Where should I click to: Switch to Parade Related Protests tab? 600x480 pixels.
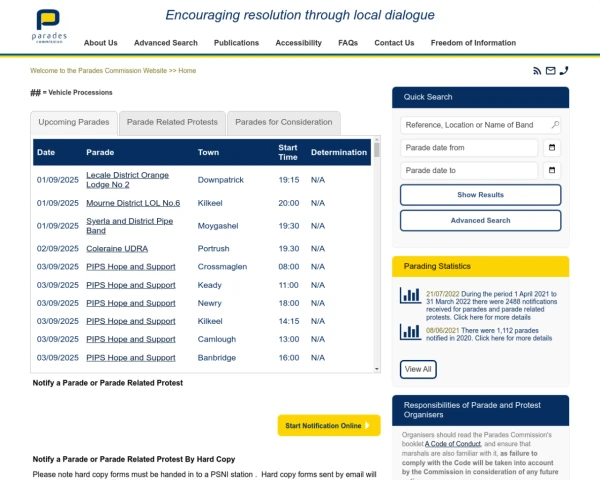coord(172,122)
